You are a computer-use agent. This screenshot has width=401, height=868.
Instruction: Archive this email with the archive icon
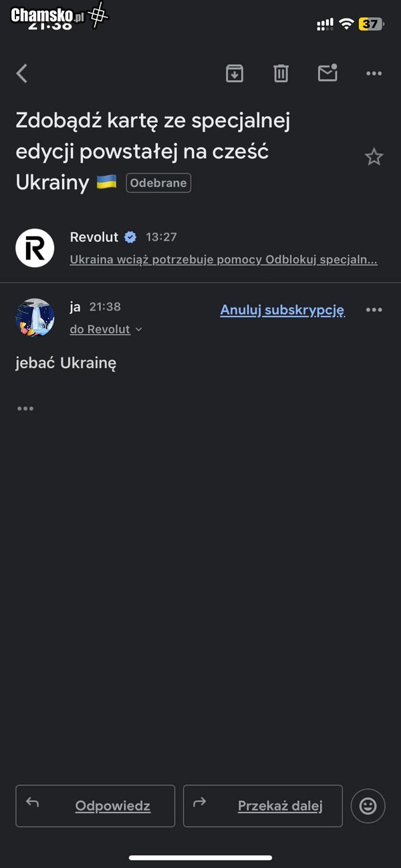tap(234, 74)
